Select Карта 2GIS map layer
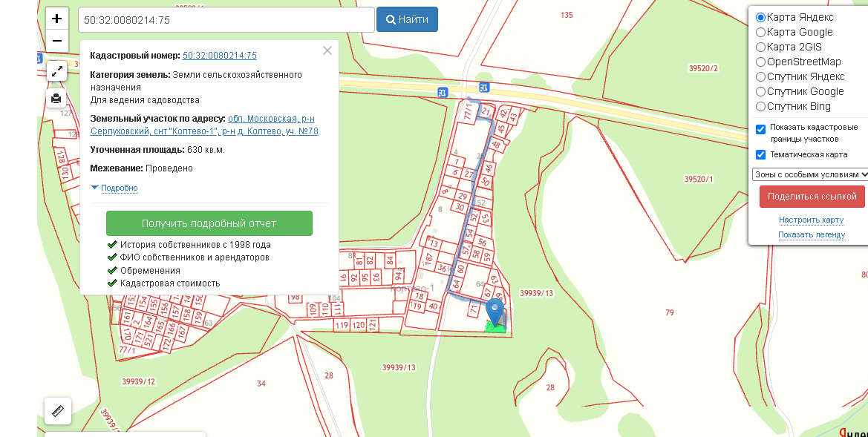The width and height of the screenshot is (868, 437). click(x=760, y=47)
